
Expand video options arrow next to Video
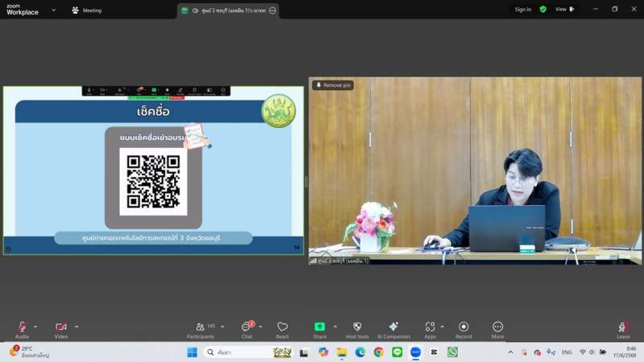[x=76, y=327]
